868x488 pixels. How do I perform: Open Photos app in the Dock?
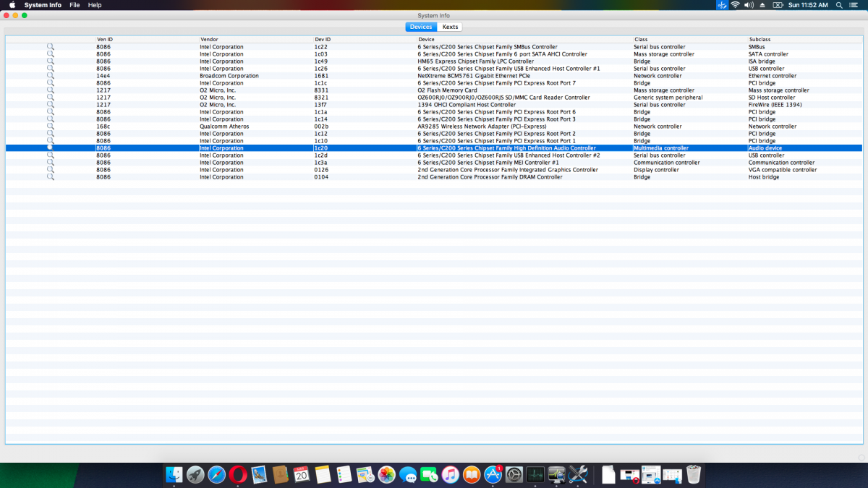[387, 474]
